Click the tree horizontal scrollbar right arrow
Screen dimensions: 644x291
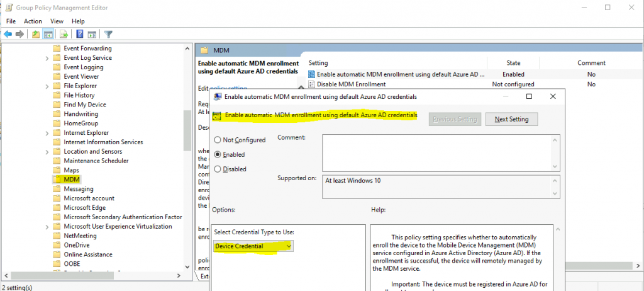[x=179, y=275]
